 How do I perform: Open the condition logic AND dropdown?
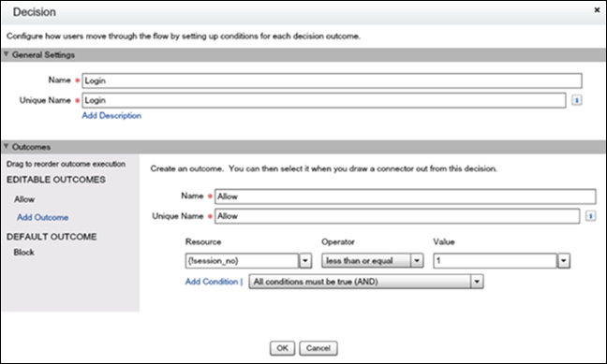tap(366, 282)
